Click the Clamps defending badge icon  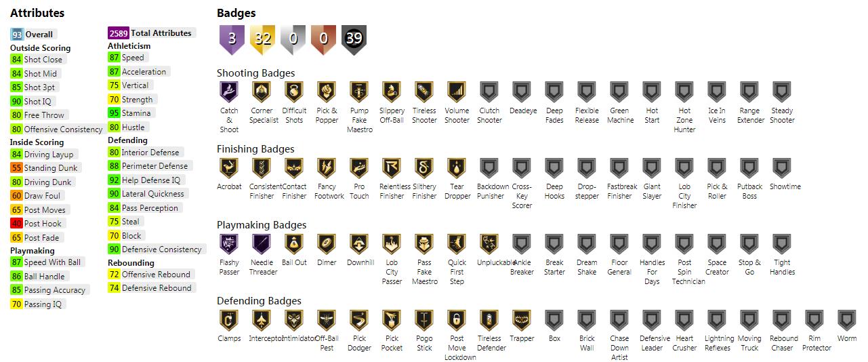click(229, 319)
